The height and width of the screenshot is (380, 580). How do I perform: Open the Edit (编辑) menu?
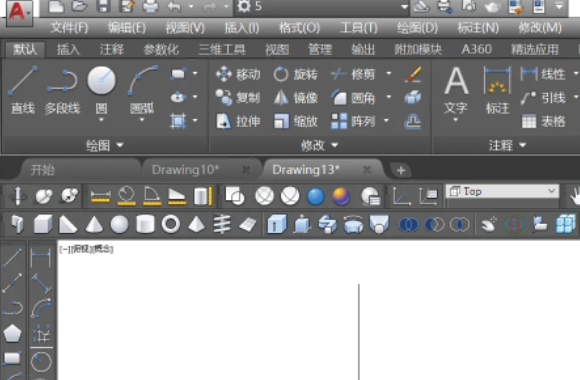click(x=127, y=28)
